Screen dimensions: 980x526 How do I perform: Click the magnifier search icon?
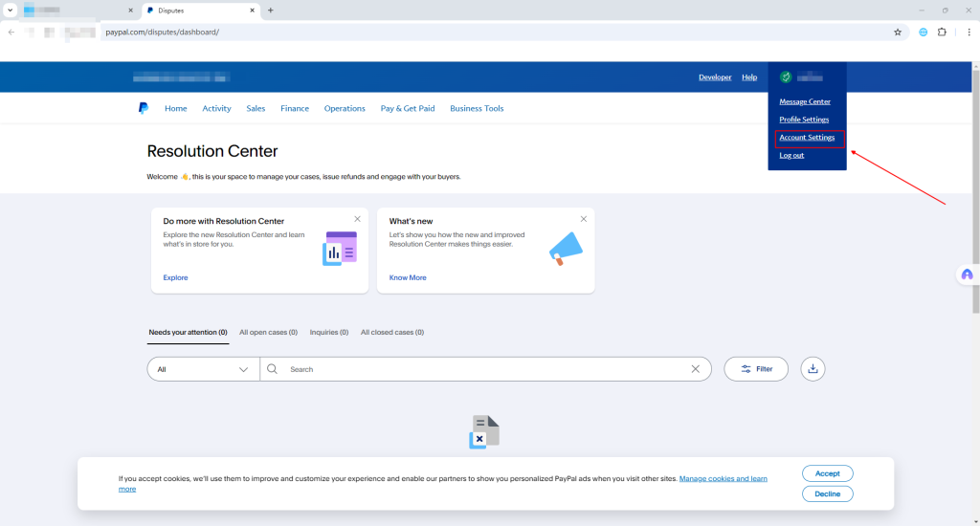point(272,368)
